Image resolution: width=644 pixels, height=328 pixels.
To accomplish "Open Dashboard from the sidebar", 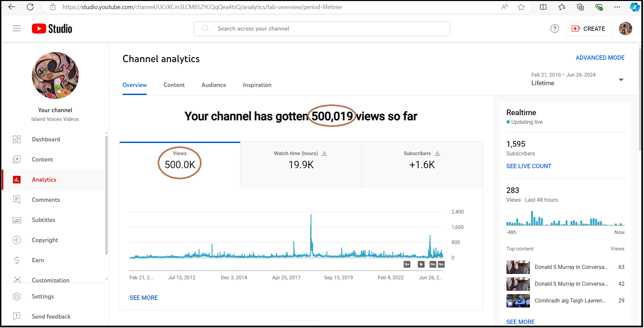I will coord(46,139).
